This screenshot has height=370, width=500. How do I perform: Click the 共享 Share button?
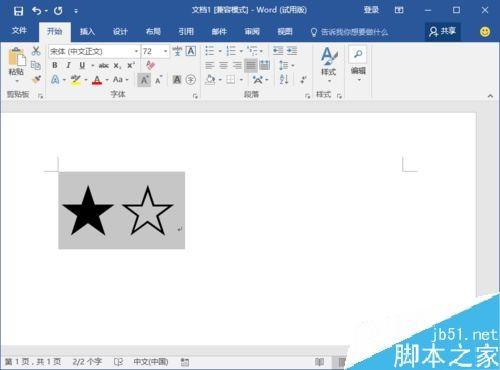(x=443, y=32)
